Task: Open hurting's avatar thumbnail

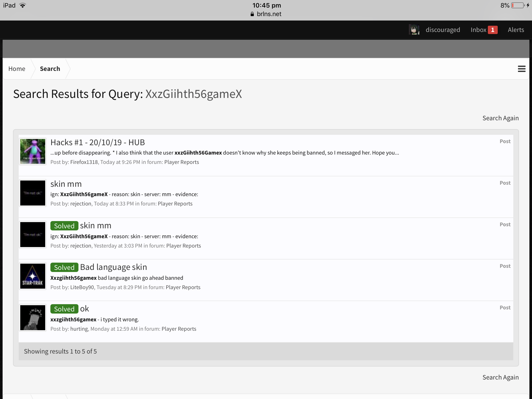Action: (x=33, y=318)
